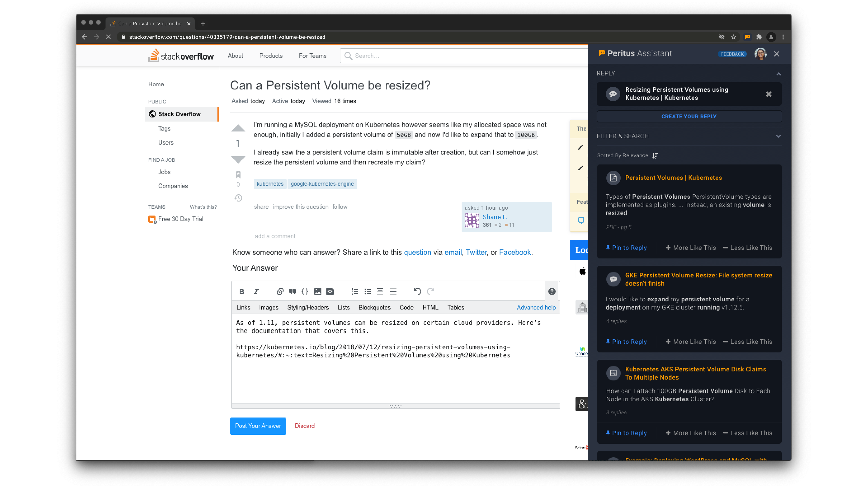This screenshot has height=488, width=868.
Task: Open the About menu item
Action: (x=235, y=56)
